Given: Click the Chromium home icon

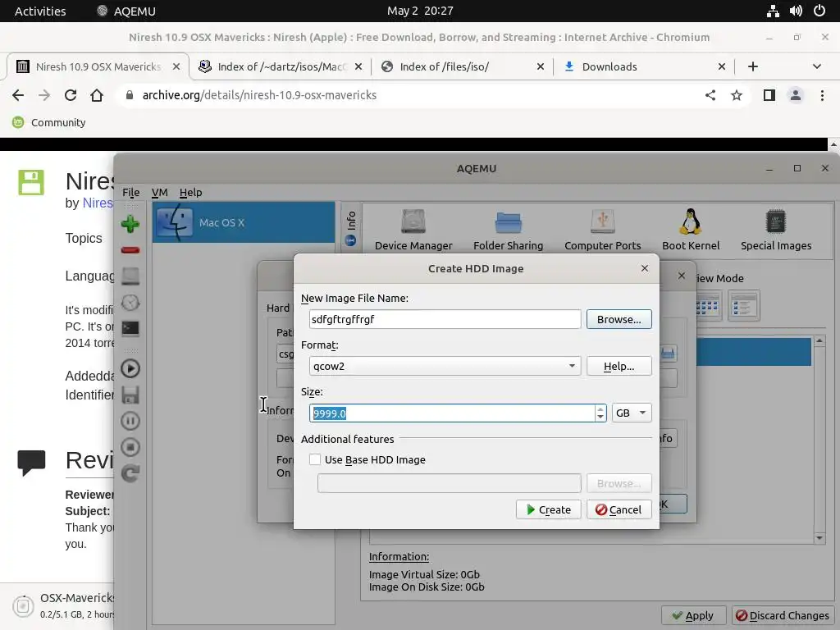Looking at the screenshot, I should click(x=97, y=95).
